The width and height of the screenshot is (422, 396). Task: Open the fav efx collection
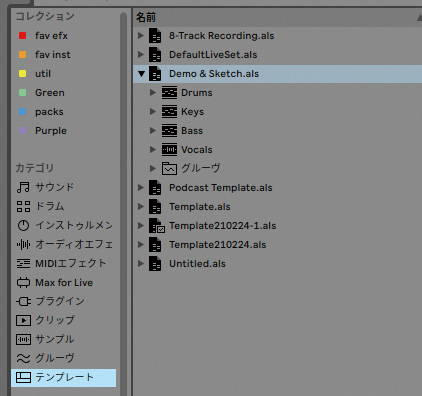pos(51,36)
